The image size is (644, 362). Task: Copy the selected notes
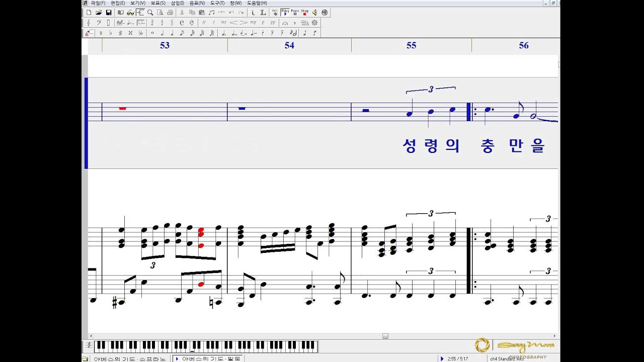click(x=192, y=13)
